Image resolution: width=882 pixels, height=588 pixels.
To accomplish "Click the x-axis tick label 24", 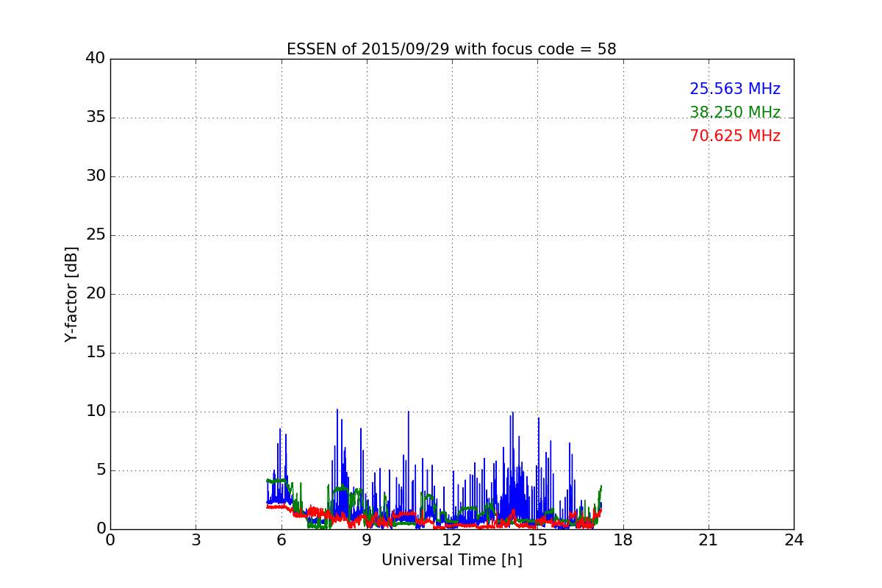I will [794, 540].
